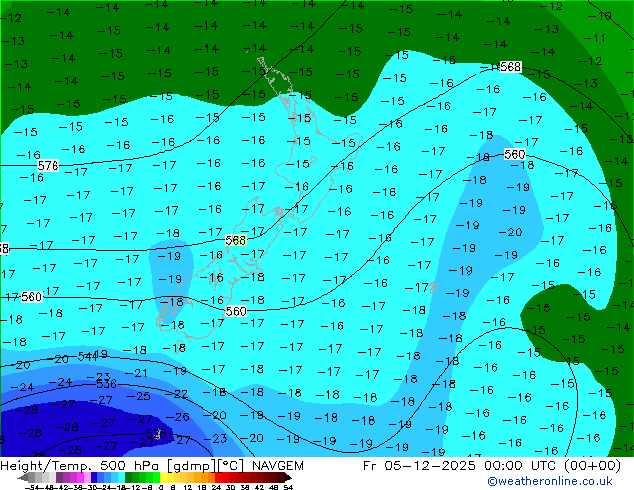Click the 00:00 UTC time label
The width and height of the screenshot is (634, 490).
522,466
